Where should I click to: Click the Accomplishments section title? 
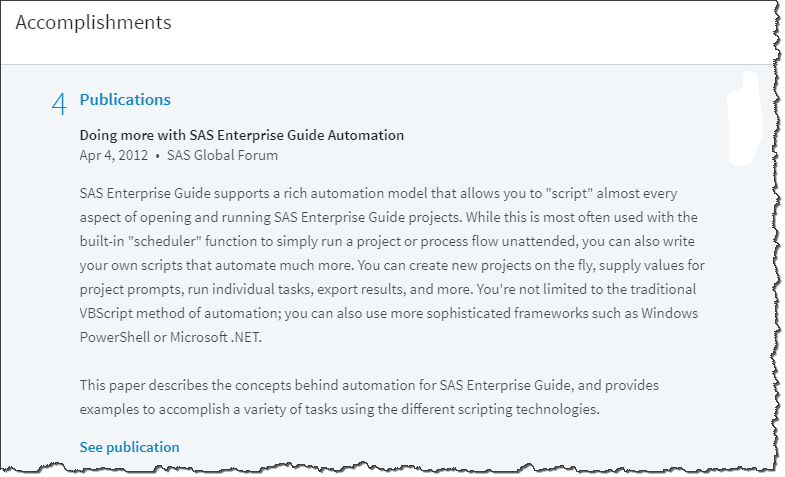click(94, 23)
